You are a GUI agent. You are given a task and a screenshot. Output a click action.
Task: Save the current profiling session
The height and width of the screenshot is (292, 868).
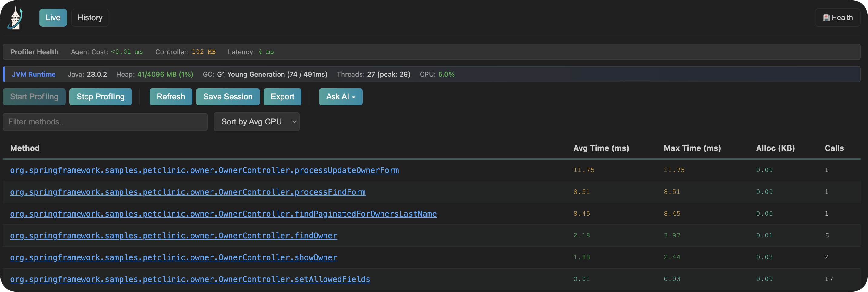[x=228, y=97]
